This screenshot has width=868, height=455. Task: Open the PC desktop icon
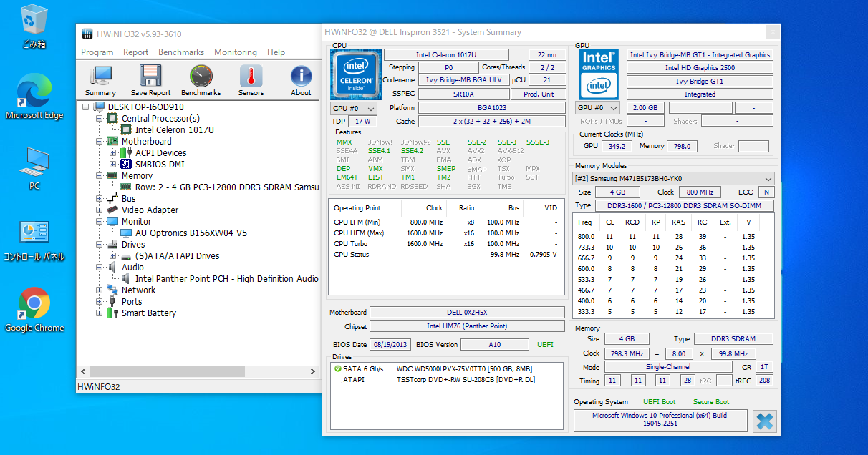[34, 168]
